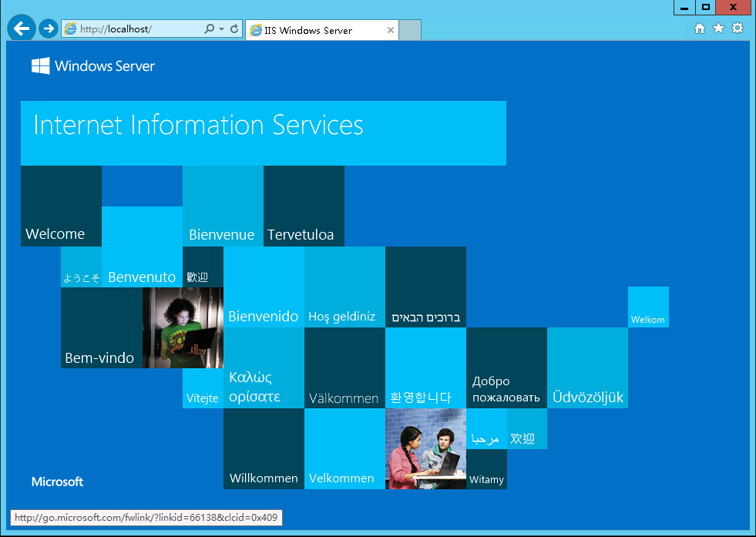Click the Korean 환영합니다 tile
This screenshot has height=537, width=756.
[x=425, y=368]
